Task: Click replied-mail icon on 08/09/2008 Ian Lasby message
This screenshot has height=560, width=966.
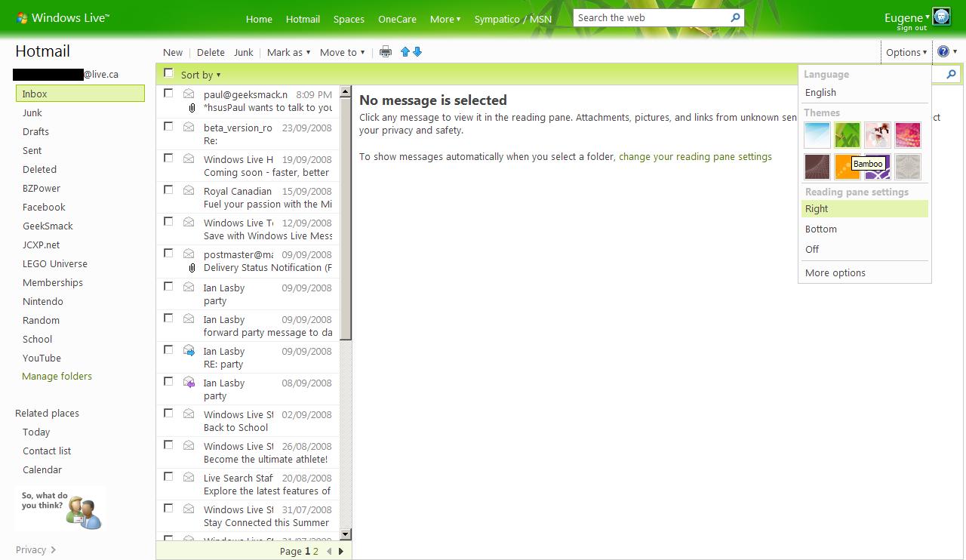Action: point(189,382)
